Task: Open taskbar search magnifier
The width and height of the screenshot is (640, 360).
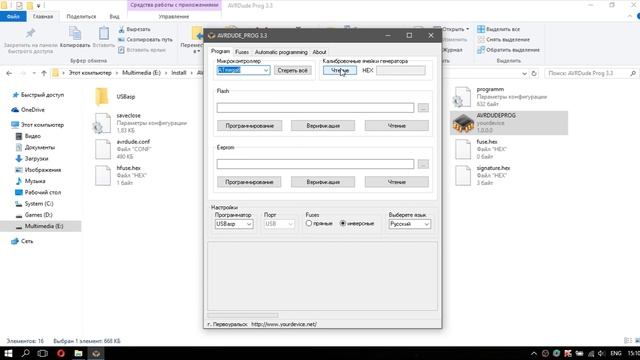Action: coord(25,353)
